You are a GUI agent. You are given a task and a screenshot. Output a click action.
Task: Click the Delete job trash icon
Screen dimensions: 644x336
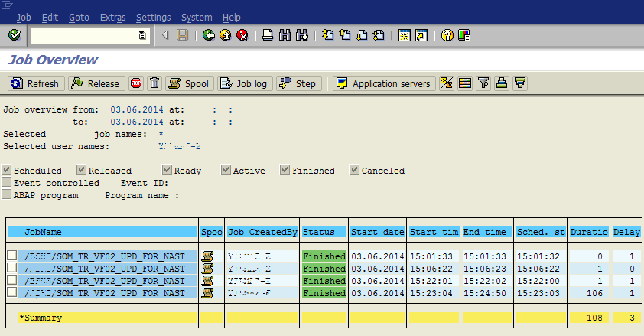(x=154, y=83)
